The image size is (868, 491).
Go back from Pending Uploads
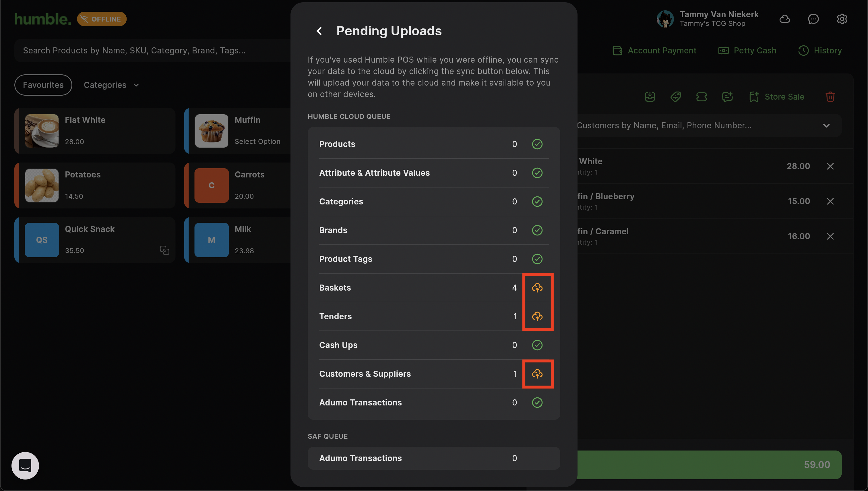click(319, 31)
